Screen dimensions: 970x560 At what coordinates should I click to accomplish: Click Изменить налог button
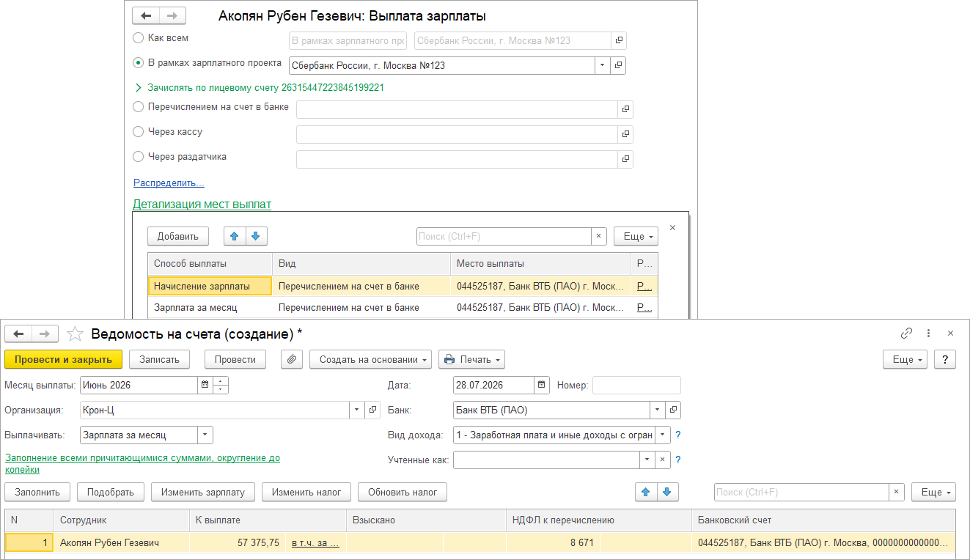306,492
